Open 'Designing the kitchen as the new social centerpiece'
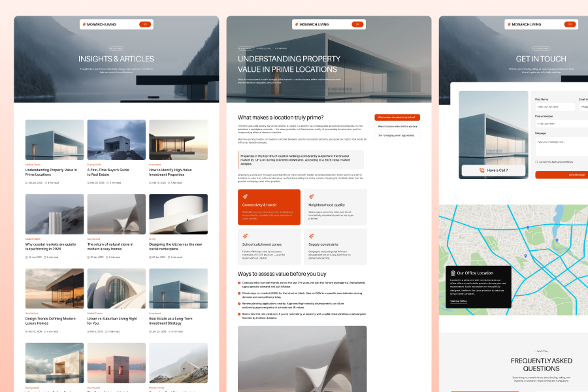 point(176,246)
